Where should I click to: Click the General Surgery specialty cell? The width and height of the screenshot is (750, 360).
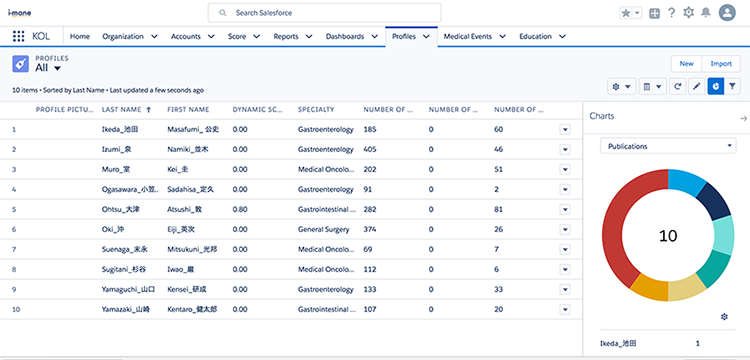pos(323,229)
